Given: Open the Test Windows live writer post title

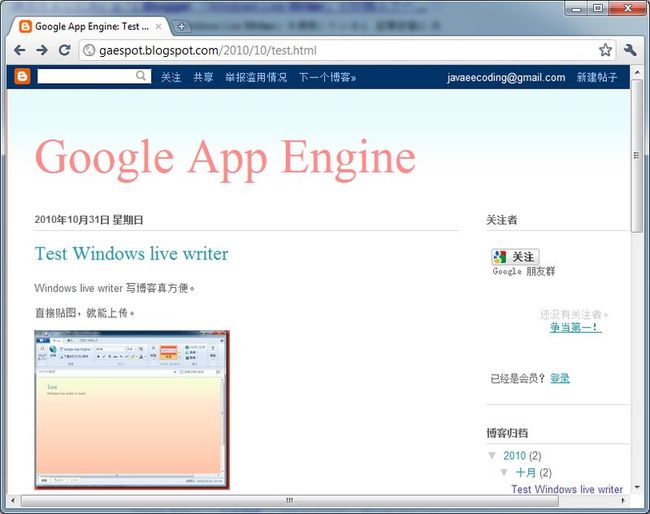Looking at the screenshot, I should tap(131, 254).
